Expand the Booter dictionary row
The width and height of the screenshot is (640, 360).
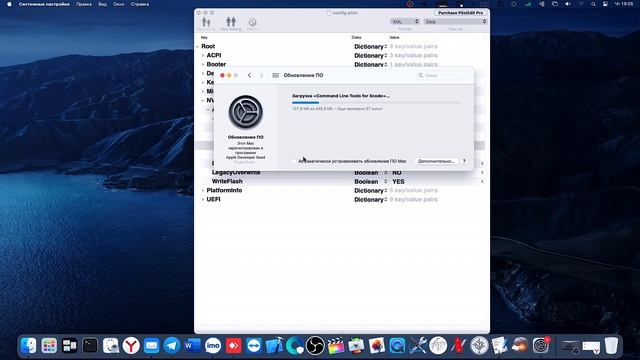(203, 64)
